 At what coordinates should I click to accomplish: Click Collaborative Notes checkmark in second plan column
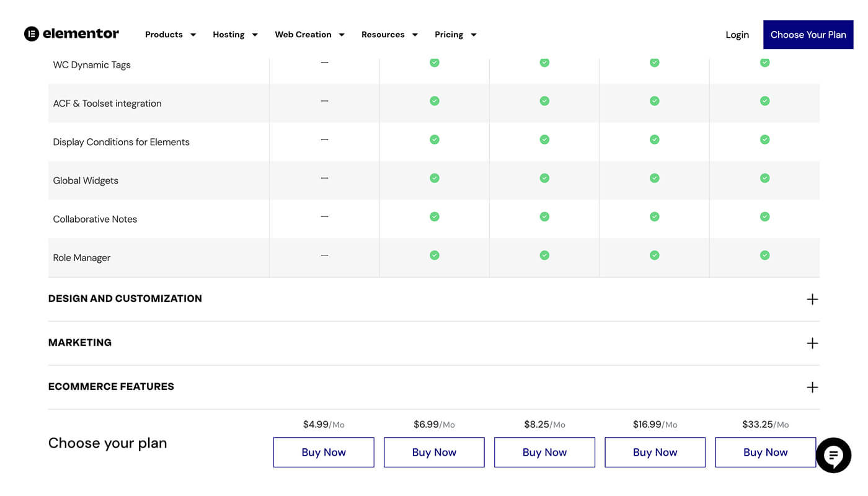(x=435, y=216)
